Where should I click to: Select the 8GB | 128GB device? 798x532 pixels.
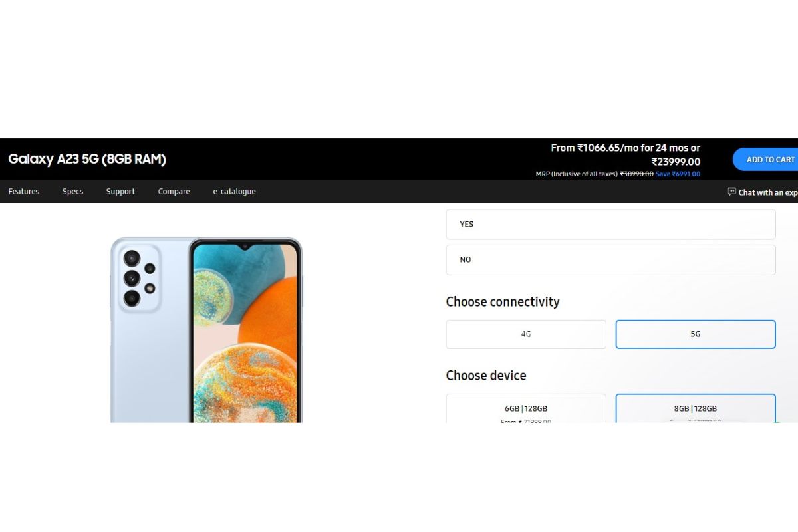(x=696, y=408)
